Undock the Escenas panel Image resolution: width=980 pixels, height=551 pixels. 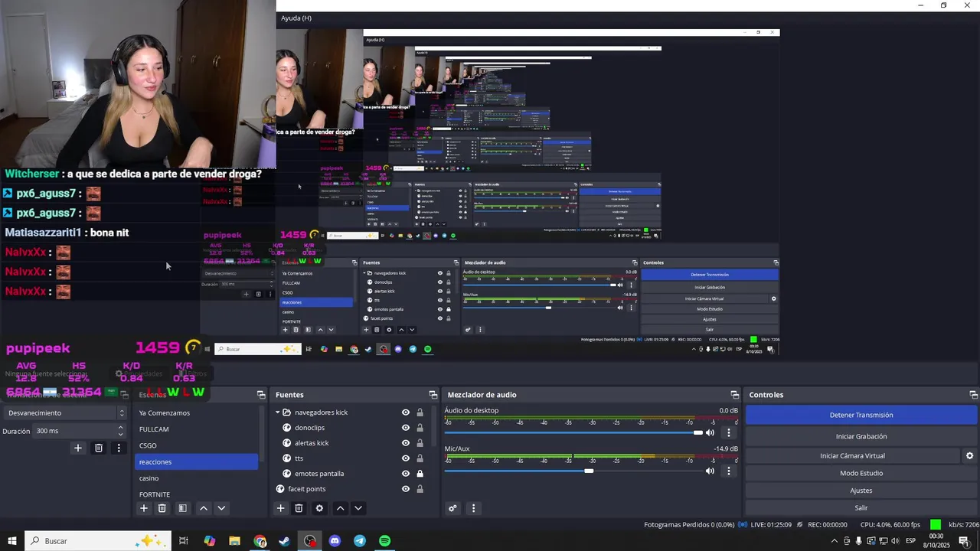point(261,395)
